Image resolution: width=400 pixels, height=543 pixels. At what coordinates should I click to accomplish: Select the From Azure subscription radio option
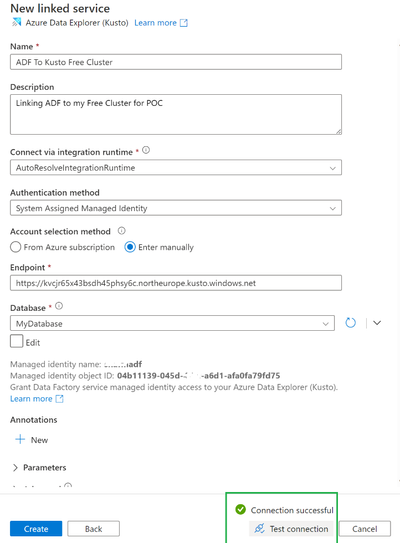pos(16,247)
